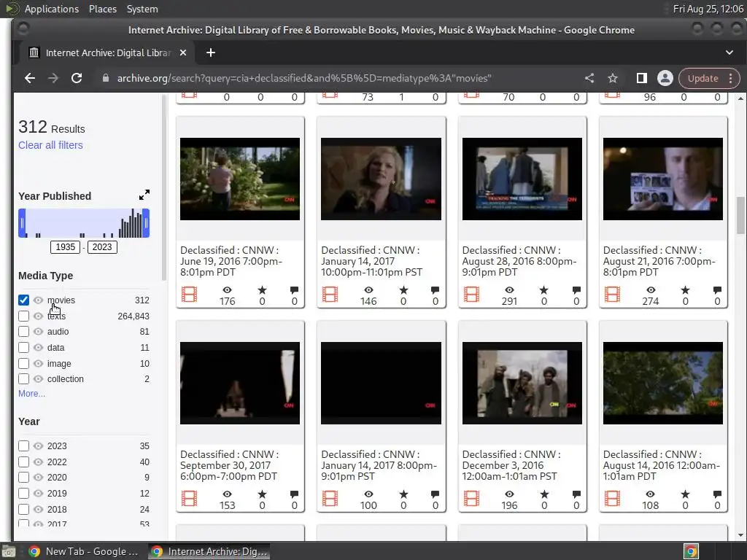The height and width of the screenshot is (560, 747).
Task: Click film icon on September 30, 2017 card
Action: 189,499
